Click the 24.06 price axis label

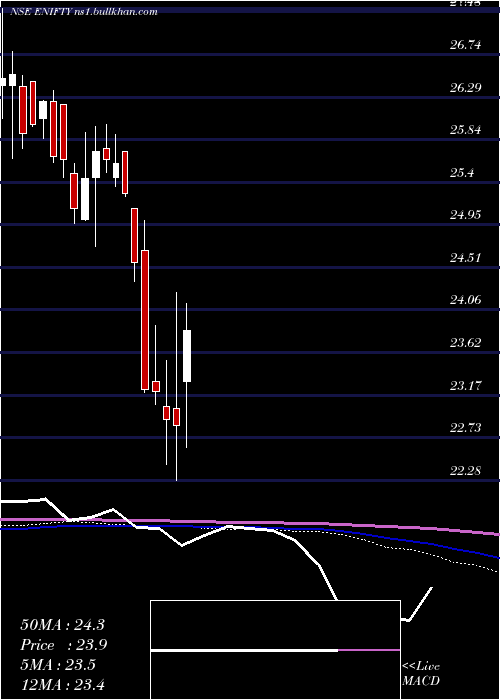(466, 300)
